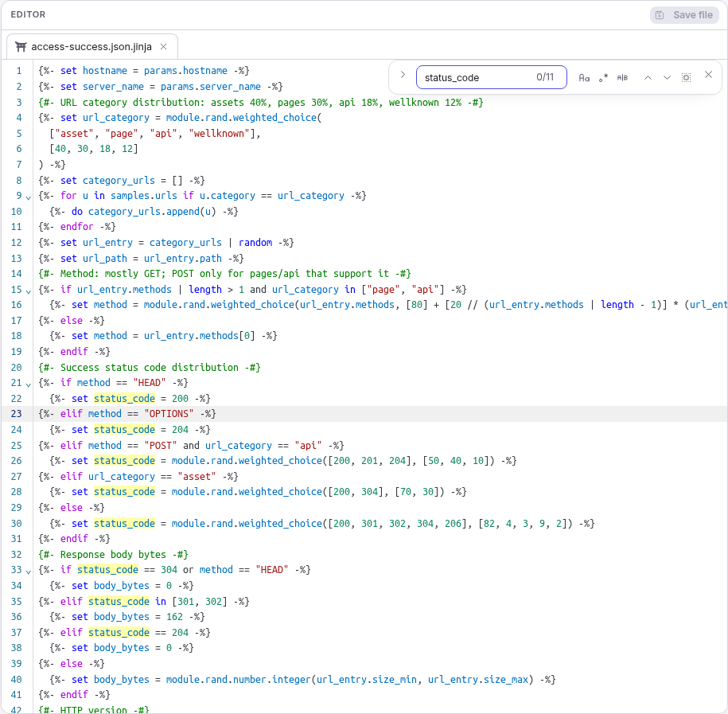This screenshot has width=728, height=714.
Task: Click the "asset" string on line 27
Action: (x=197, y=477)
